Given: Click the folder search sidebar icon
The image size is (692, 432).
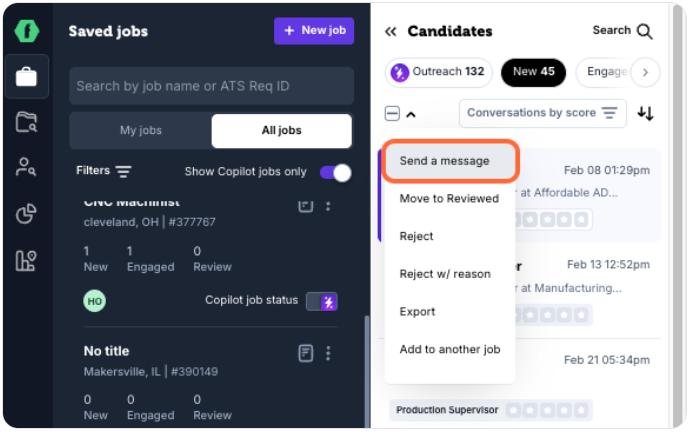Looking at the screenshot, I should tap(26, 122).
